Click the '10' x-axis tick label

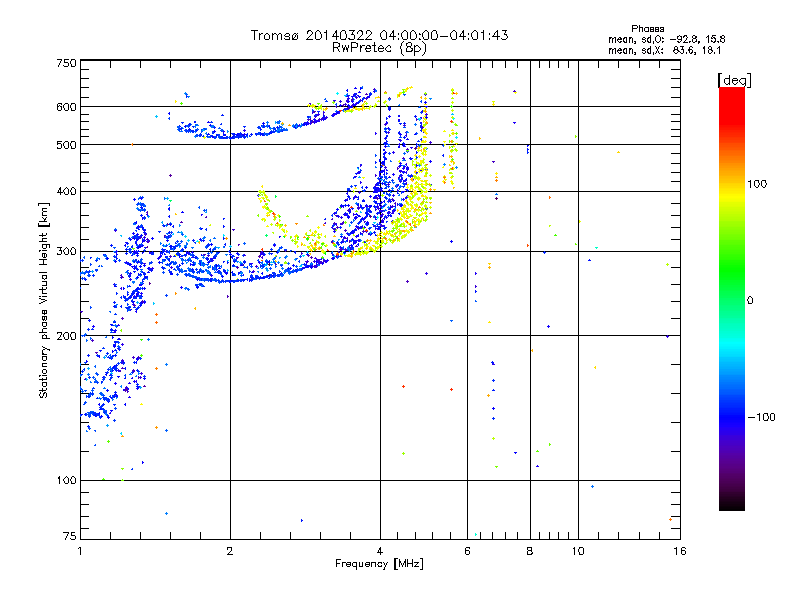[578, 551]
